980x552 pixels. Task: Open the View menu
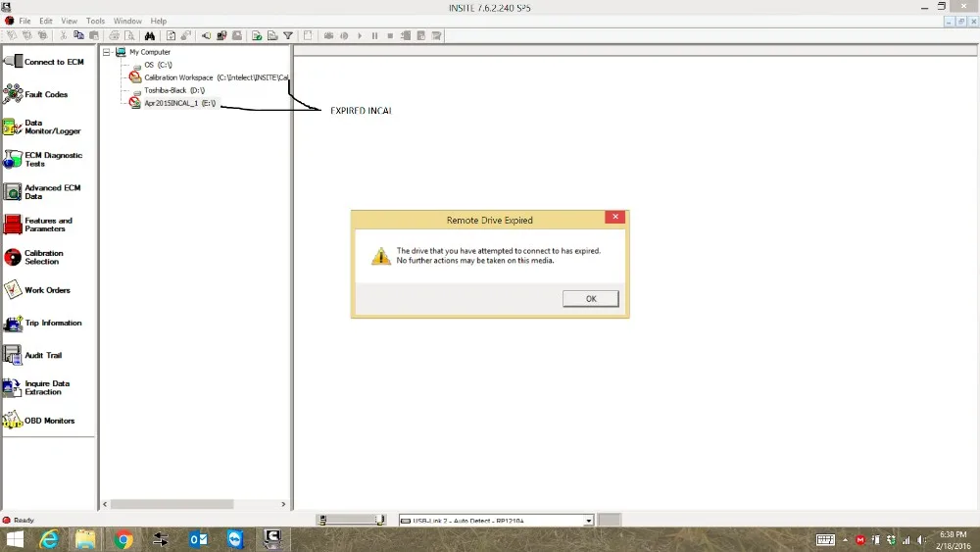70,21
